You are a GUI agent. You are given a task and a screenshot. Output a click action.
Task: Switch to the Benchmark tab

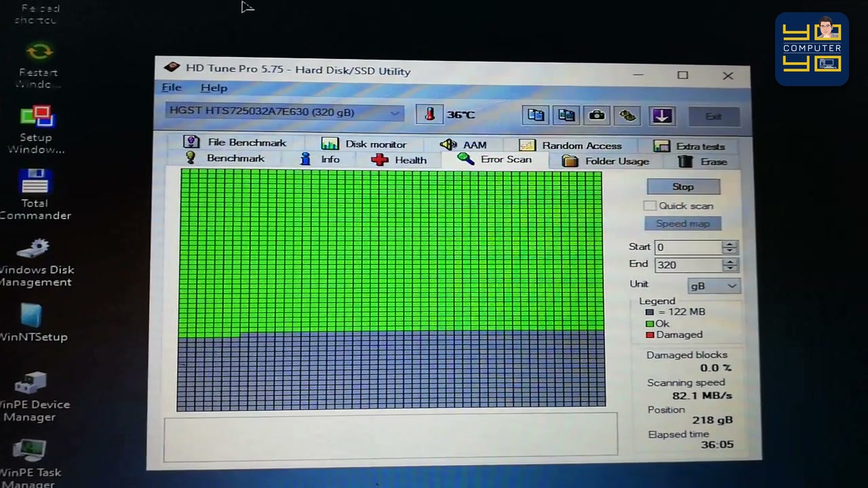225,158
